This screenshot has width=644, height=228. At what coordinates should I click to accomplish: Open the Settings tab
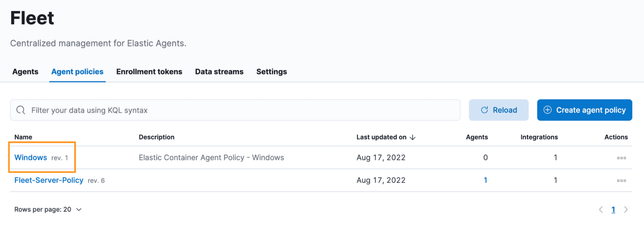(x=271, y=72)
